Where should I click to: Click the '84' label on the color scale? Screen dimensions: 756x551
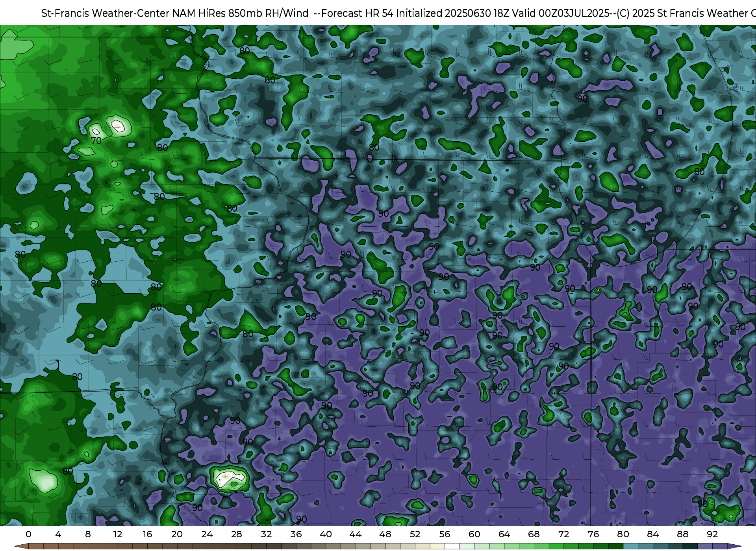(x=653, y=534)
